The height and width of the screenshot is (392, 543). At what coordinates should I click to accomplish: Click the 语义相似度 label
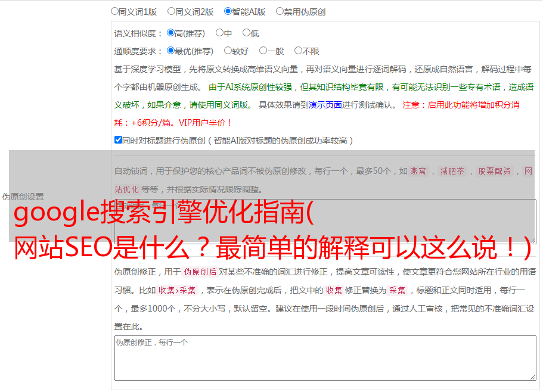138,33
